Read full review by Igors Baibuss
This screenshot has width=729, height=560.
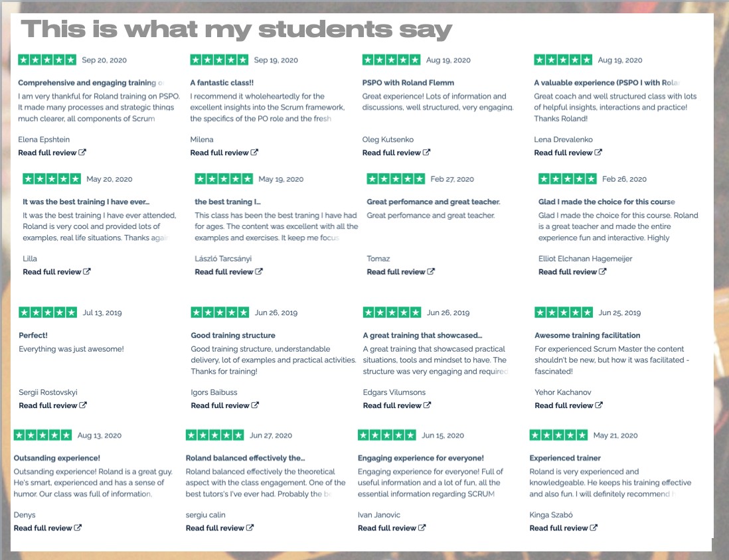[x=224, y=405]
